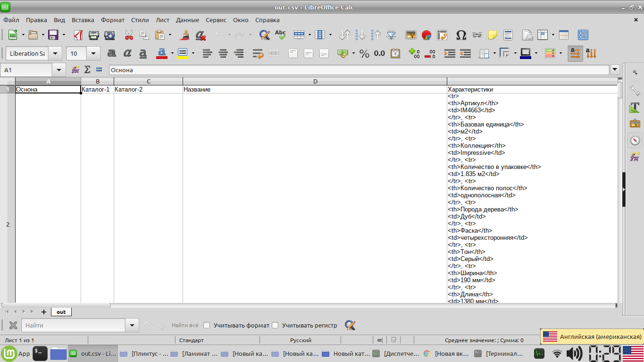Image resolution: width=644 pixels, height=362 pixels.
Task: Open the "Найти" search history dropdown
Action: tap(132, 325)
